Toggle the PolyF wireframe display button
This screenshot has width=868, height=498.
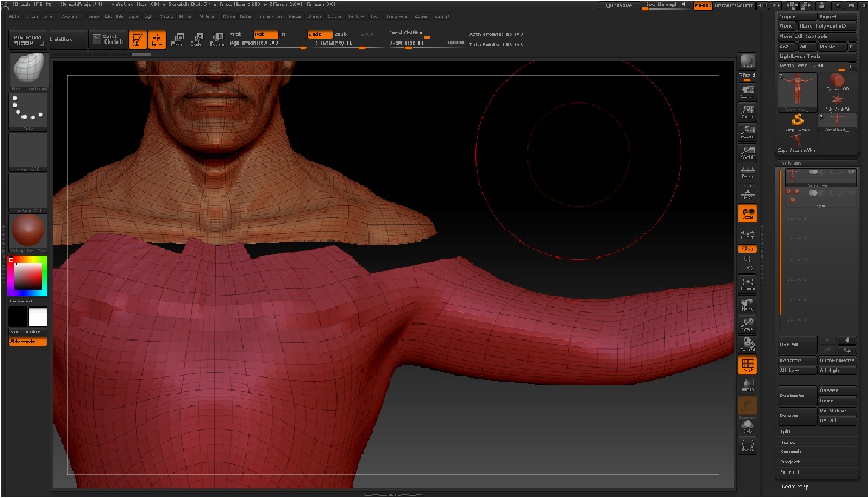[x=747, y=365]
